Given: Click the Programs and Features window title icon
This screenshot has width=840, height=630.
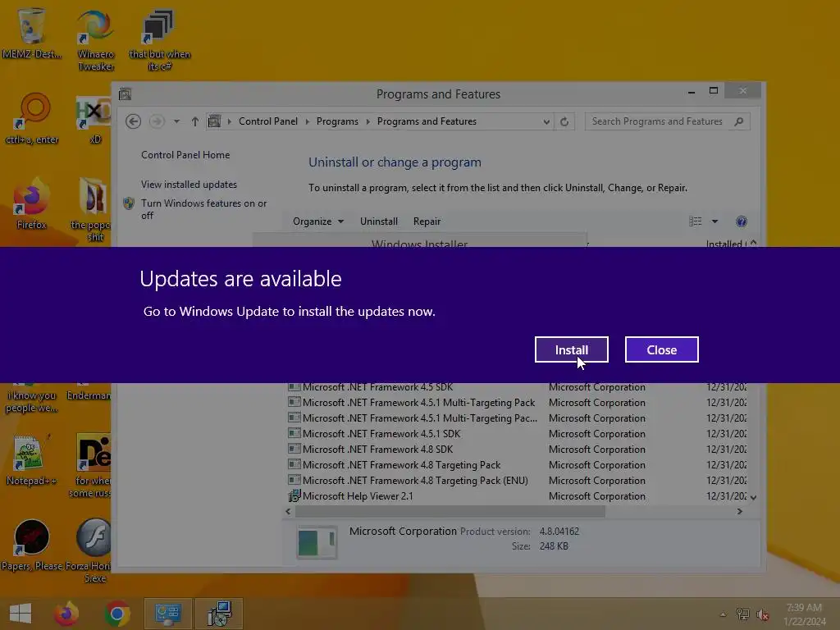Looking at the screenshot, I should (x=125, y=94).
